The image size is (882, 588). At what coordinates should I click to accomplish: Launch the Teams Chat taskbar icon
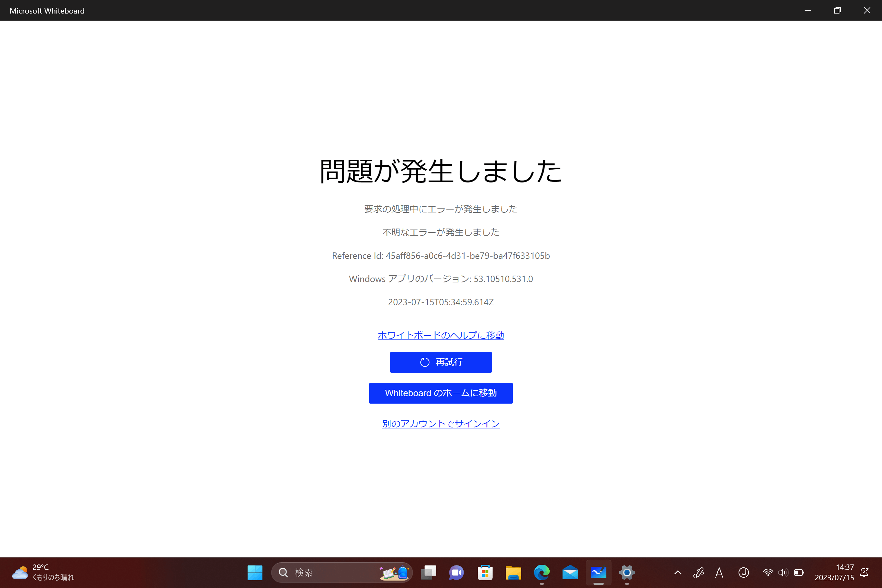456,573
